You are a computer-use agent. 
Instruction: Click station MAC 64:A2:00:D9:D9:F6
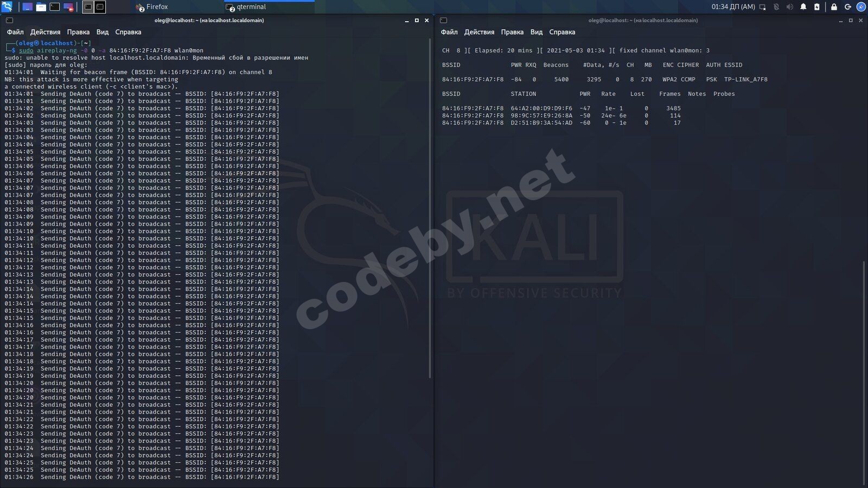pyautogui.click(x=541, y=108)
